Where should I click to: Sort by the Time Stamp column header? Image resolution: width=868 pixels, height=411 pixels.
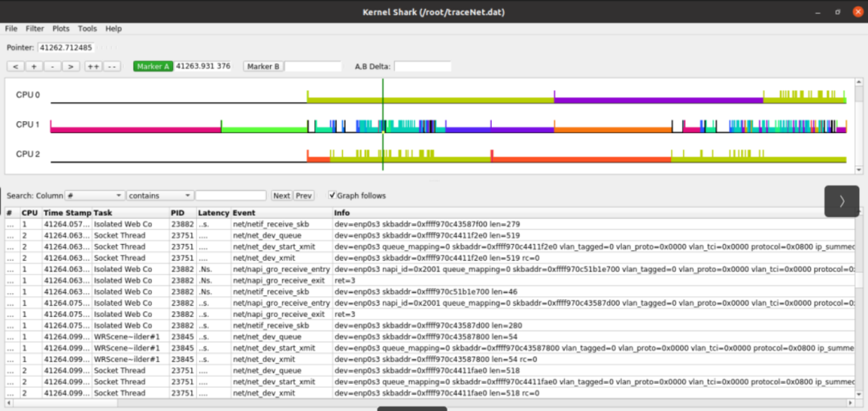pos(67,213)
